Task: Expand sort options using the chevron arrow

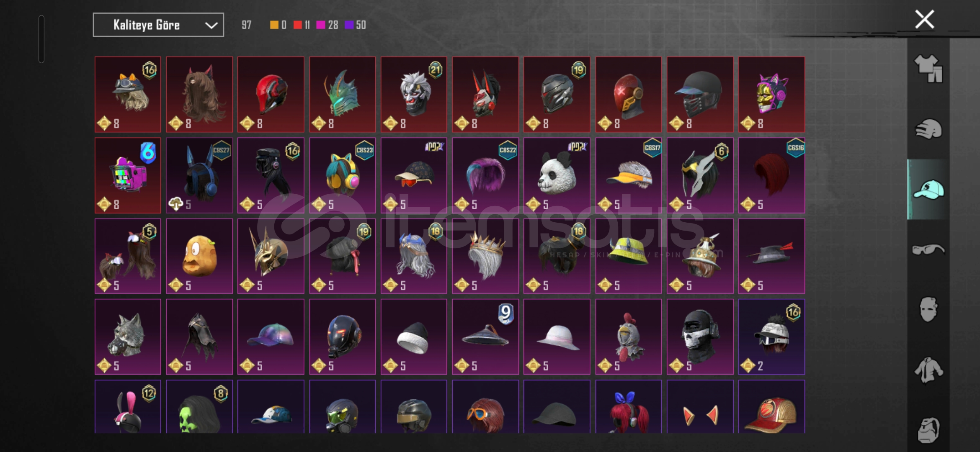Action: tap(211, 26)
